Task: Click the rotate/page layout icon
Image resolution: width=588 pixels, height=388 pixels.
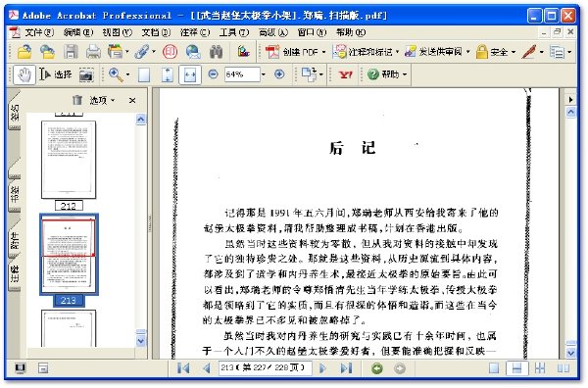Action: (x=309, y=74)
